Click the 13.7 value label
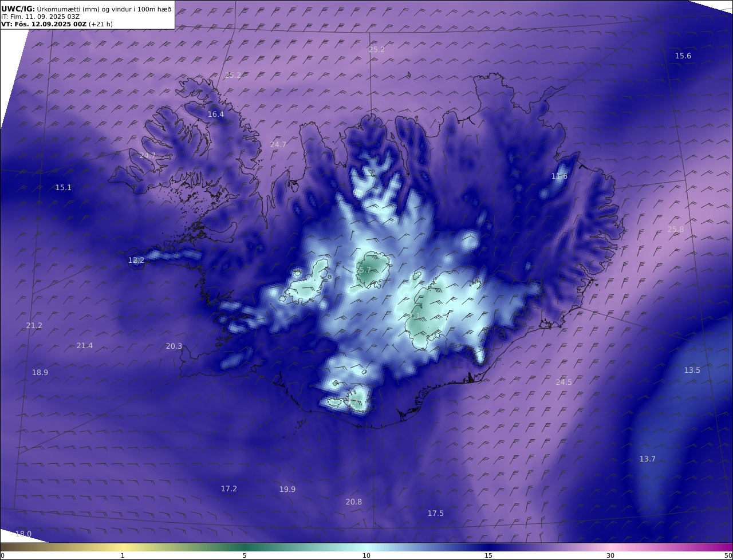This screenshot has width=733, height=560. [648, 459]
